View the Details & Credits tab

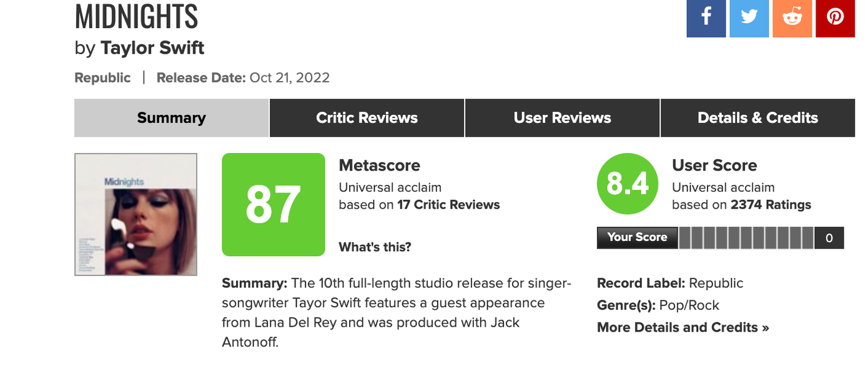pos(757,117)
